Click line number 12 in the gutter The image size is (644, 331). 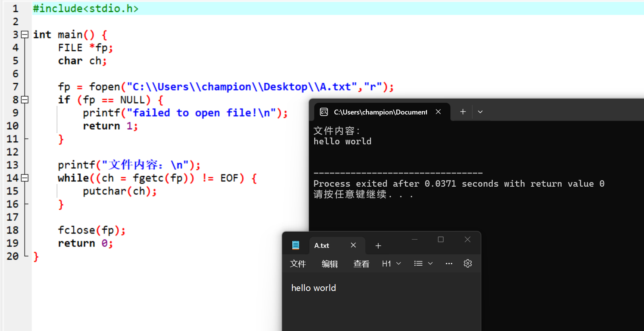[x=12, y=152]
